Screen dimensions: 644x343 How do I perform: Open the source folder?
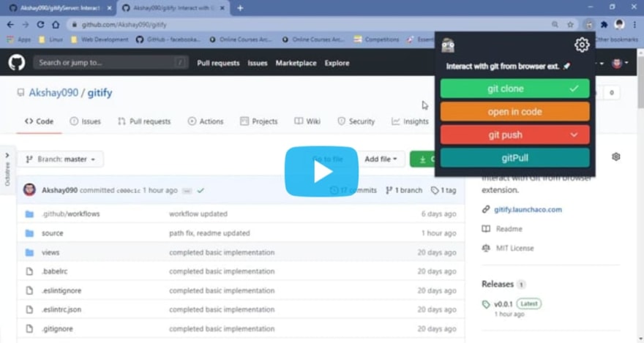pyautogui.click(x=53, y=233)
